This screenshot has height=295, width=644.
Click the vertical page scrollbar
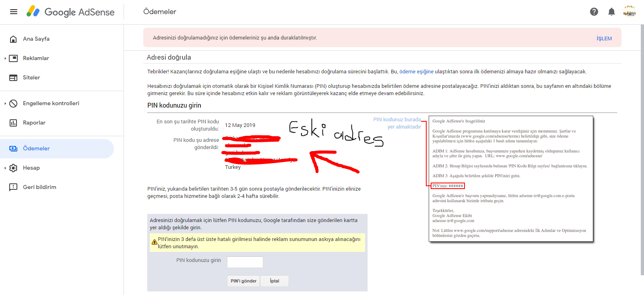coord(642,150)
